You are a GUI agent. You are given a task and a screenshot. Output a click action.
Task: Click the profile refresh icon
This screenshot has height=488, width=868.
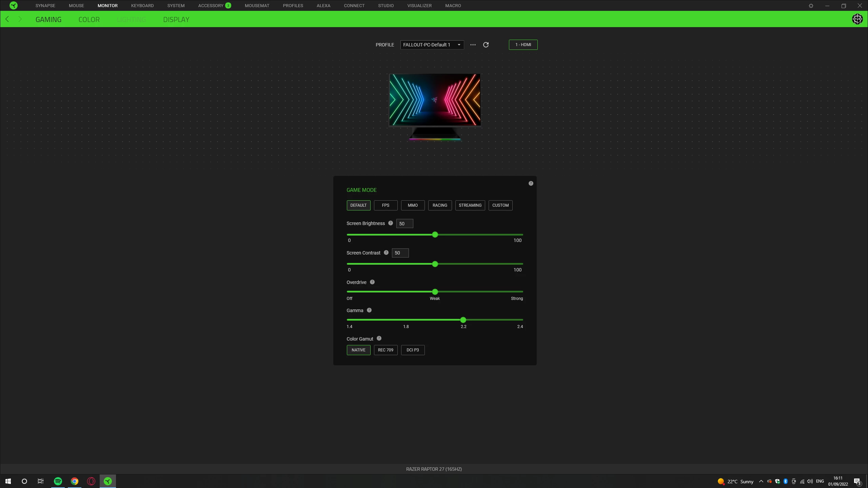[486, 45]
